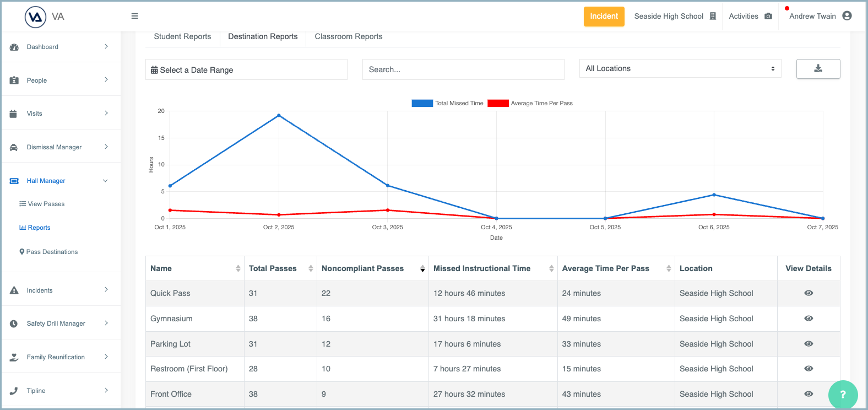Click the Andrew Twain profile avatar icon

(x=847, y=16)
